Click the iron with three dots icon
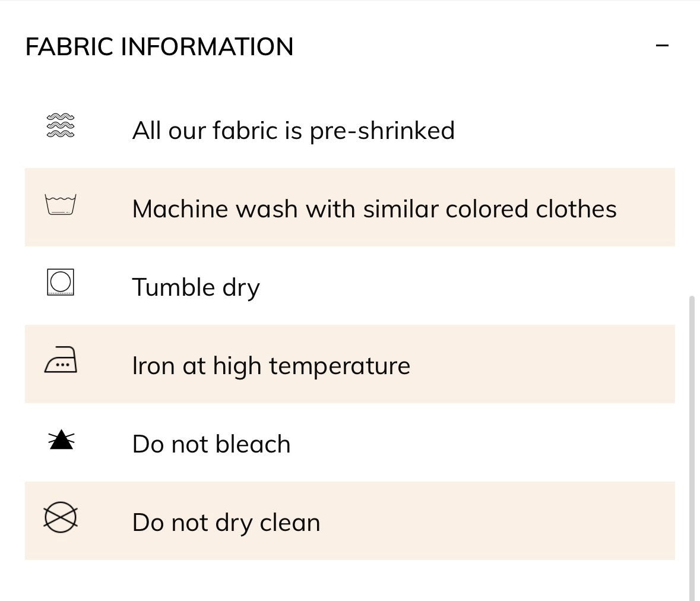 (x=61, y=360)
